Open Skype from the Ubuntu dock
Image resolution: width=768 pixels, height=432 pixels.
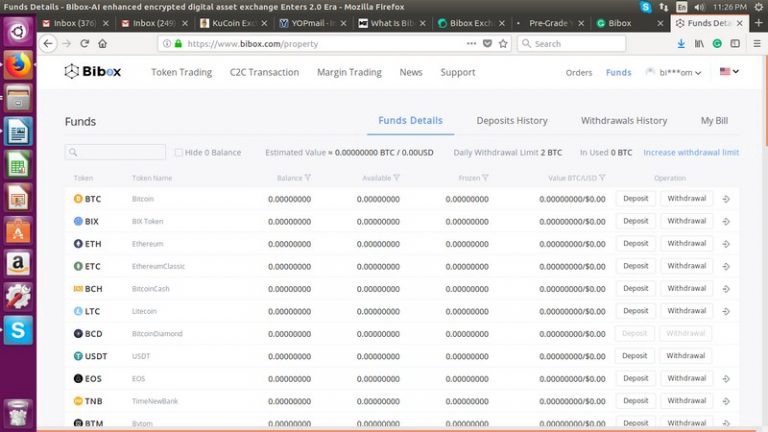pos(18,330)
